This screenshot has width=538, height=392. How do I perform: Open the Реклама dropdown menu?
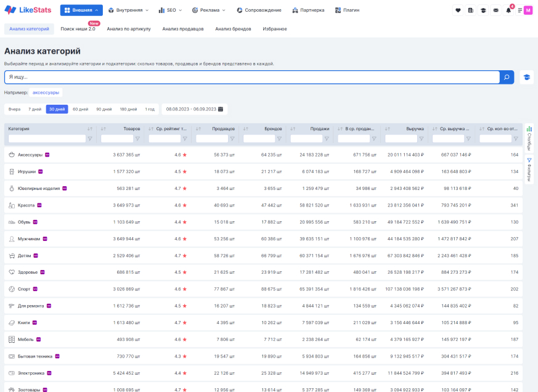208,10
